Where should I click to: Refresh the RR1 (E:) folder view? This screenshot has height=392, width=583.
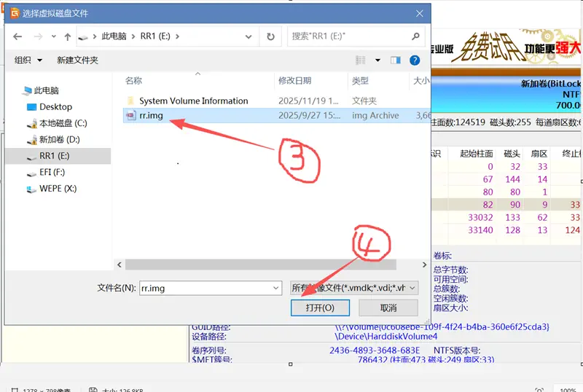(x=270, y=36)
